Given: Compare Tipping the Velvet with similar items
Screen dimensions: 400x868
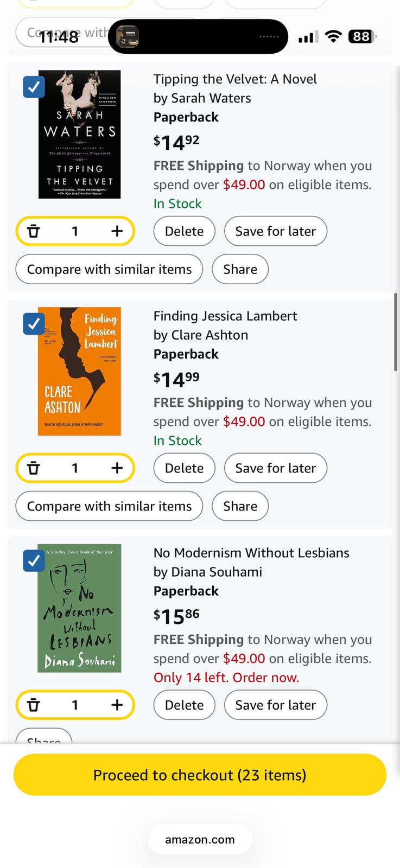Looking at the screenshot, I should [109, 269].
